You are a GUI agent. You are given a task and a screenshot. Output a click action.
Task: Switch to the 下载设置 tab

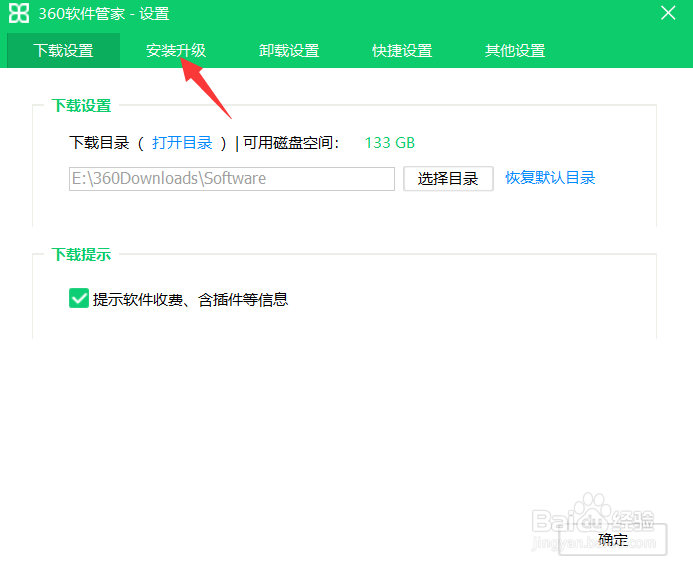click(63, 50)
